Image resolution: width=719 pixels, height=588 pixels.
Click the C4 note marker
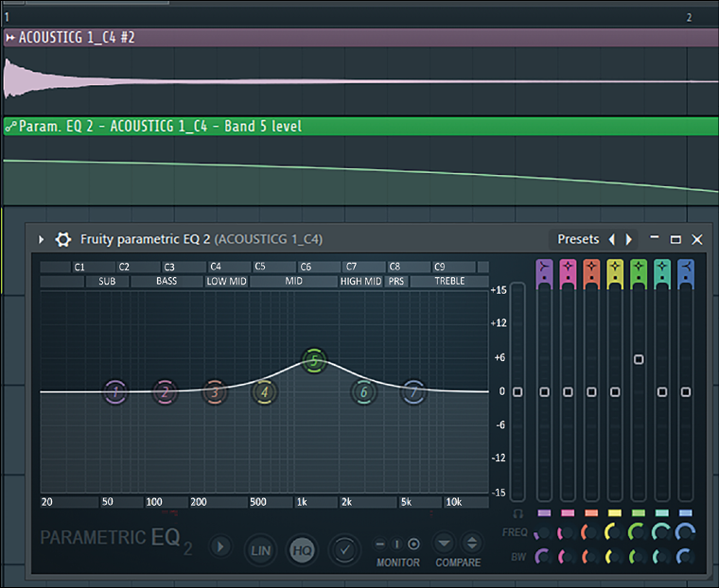216,267
